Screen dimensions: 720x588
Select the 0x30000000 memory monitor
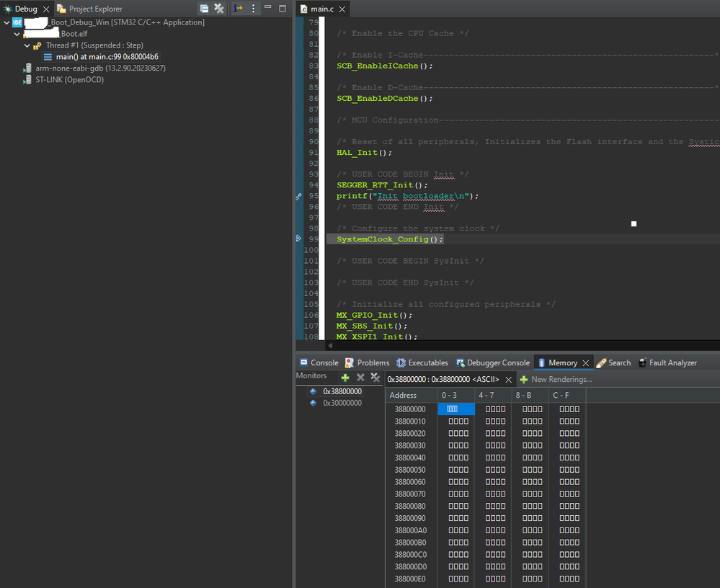pyautogui.click(x=342, y=403)
